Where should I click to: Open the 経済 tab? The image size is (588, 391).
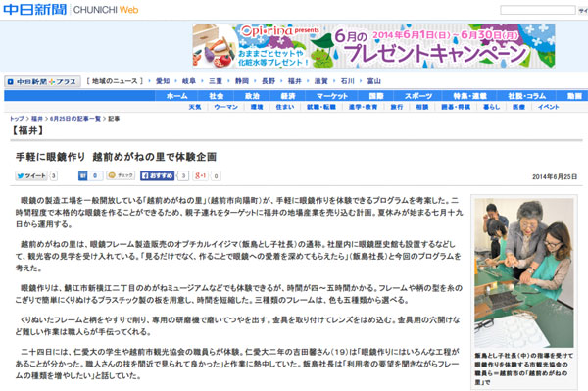288,96
